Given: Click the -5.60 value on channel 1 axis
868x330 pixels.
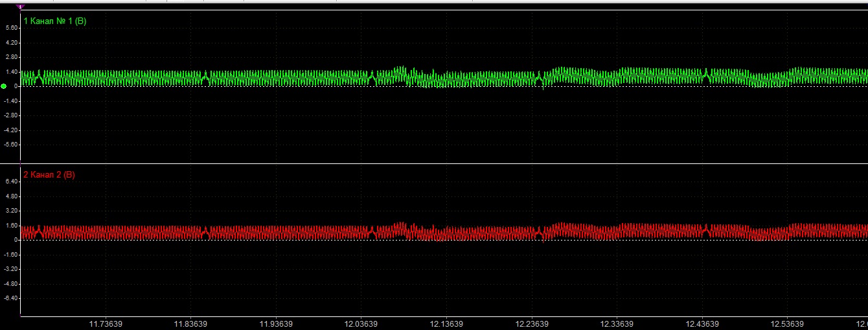Looking at the screenshot, I should 10,144.
